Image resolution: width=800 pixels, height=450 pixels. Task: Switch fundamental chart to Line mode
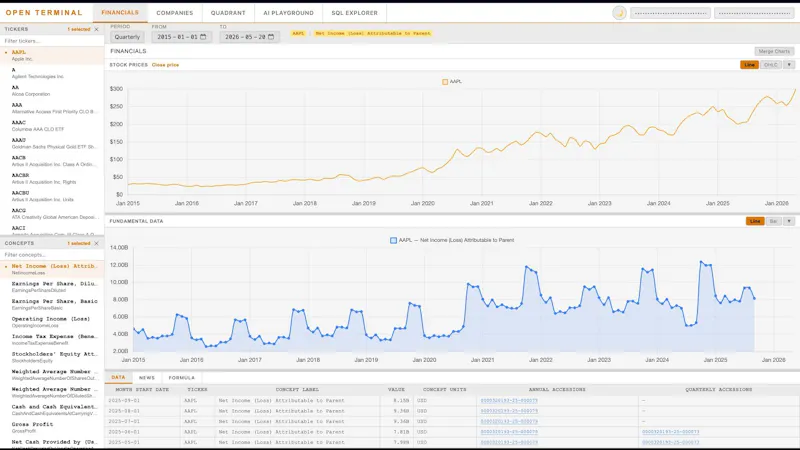(x=755, y=221)
